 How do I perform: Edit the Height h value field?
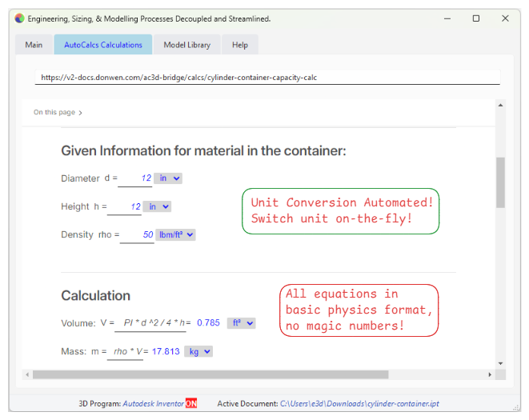click(x=124, y=206)
